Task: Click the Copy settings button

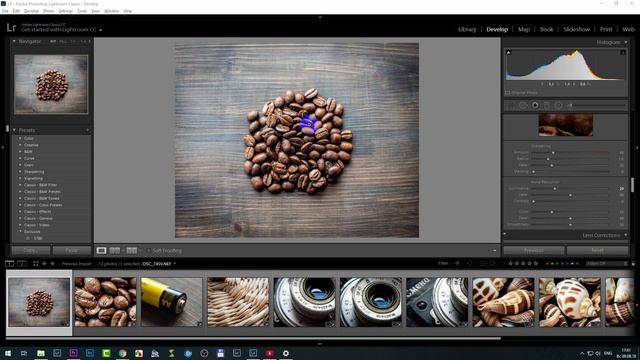Action: pyautogui.click(x=31, y=250)
